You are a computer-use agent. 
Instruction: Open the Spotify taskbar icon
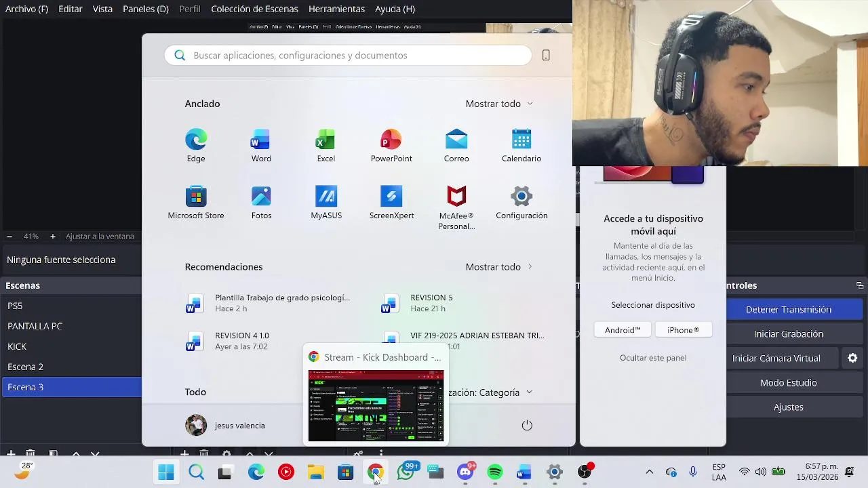495,472
